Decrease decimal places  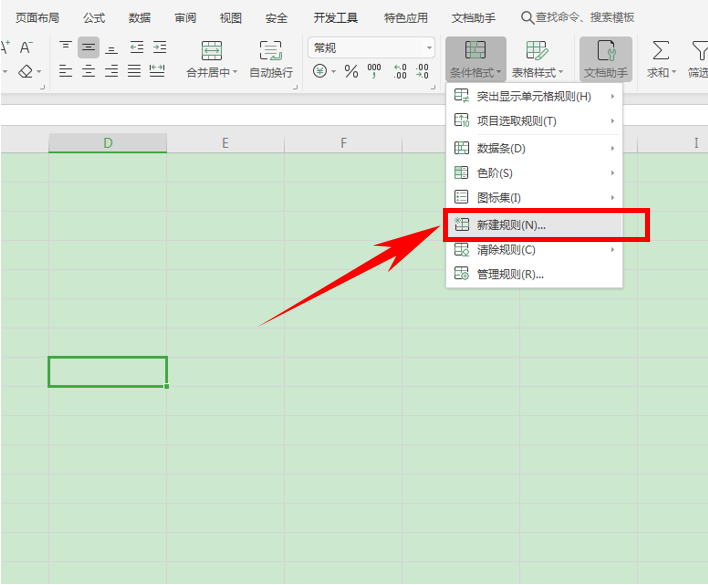point(422,71)
